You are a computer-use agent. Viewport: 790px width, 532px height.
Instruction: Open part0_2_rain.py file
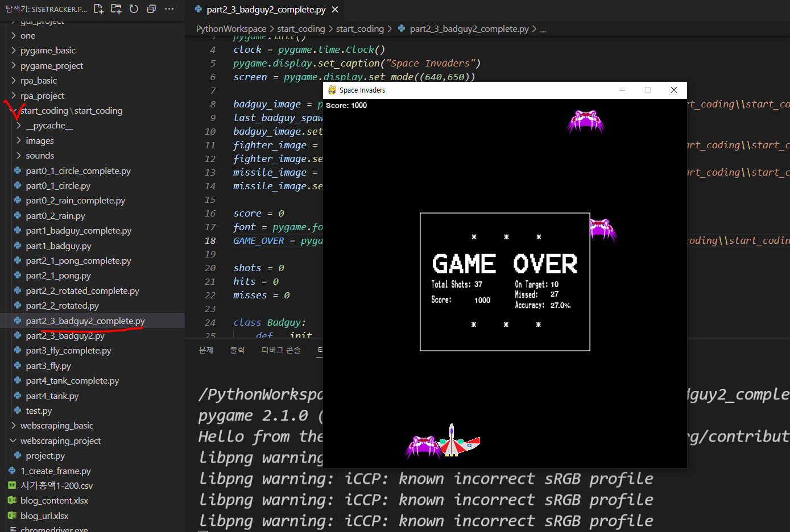click(55, 215)
